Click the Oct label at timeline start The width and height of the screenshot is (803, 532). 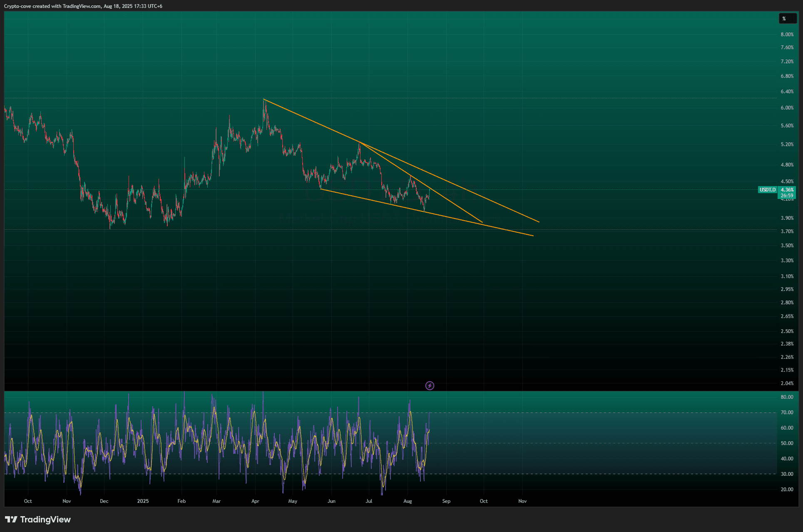point(28,501)
